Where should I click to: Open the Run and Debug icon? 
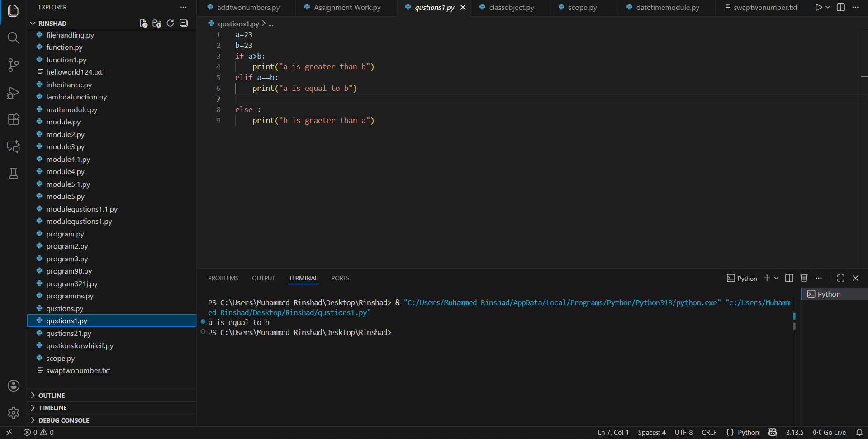click(x=13, y=93)
